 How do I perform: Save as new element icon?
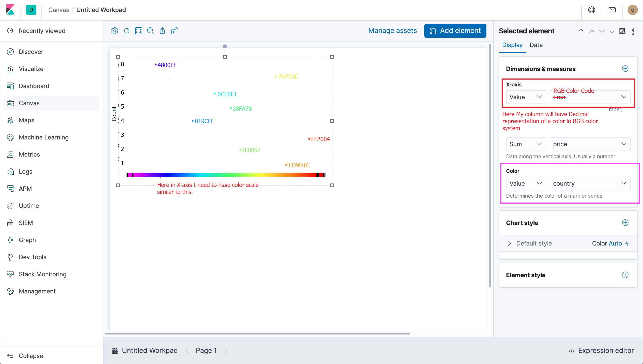pos(622,31)
